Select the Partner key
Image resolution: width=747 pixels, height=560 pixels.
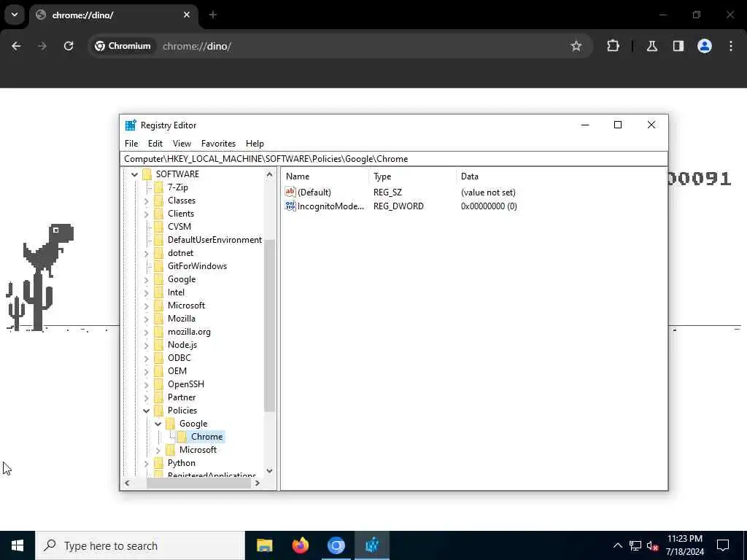coord(182,397)
